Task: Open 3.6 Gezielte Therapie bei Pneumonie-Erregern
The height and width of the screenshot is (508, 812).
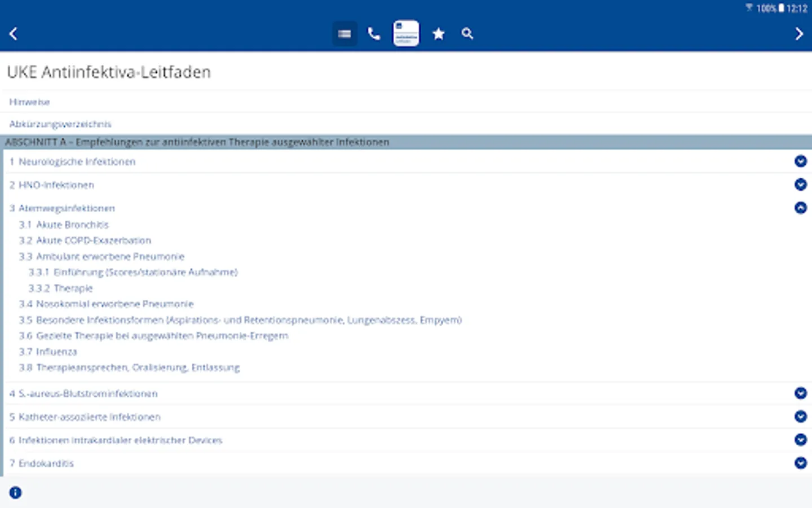Action: point(153,336)
